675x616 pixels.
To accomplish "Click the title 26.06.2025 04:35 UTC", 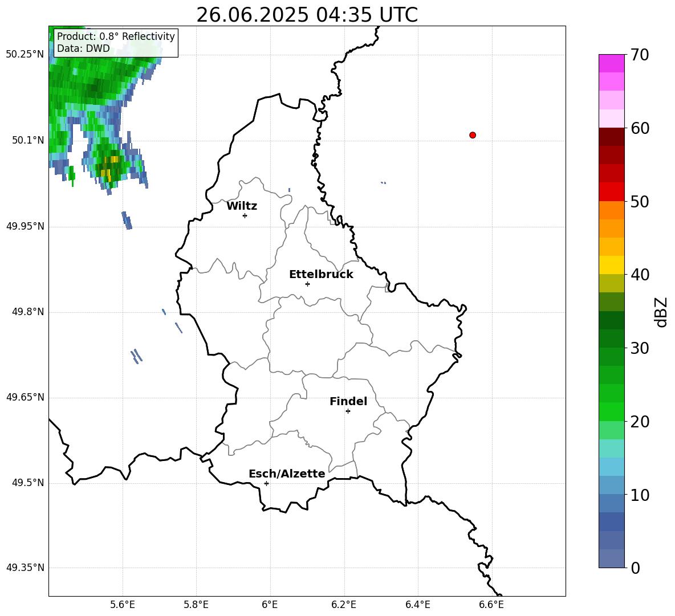I will pyautogui.click(x=307, y=15).
